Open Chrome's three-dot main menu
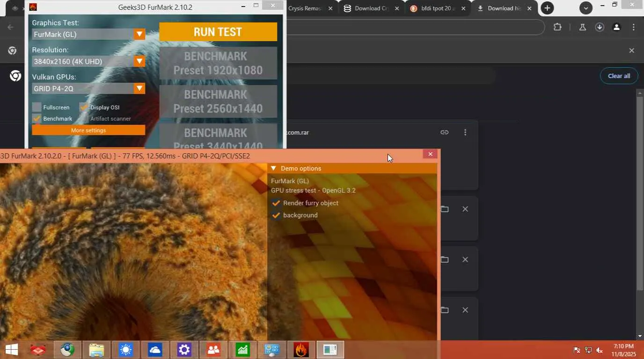 [x=634, y=27]
